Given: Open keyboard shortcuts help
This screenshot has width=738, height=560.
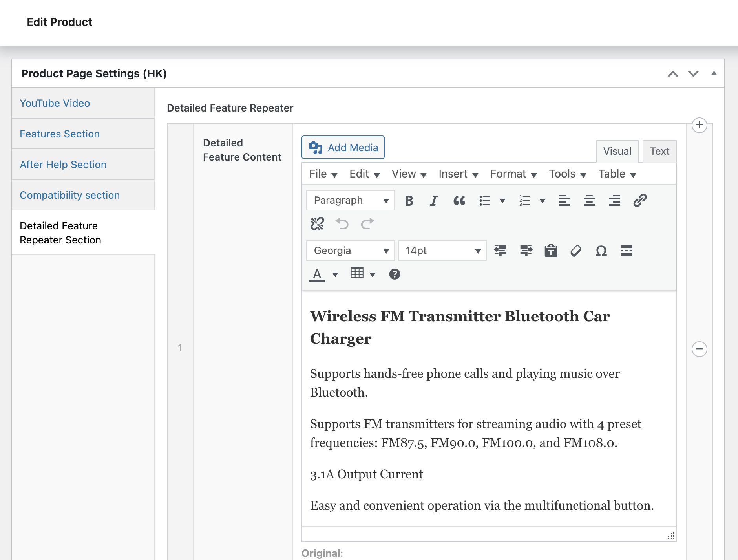Looking at the screenshot, I should 395,274.
